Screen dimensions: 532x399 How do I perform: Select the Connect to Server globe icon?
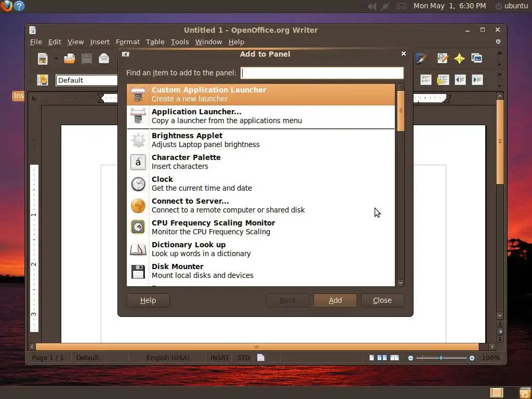[x=138, y=206]
